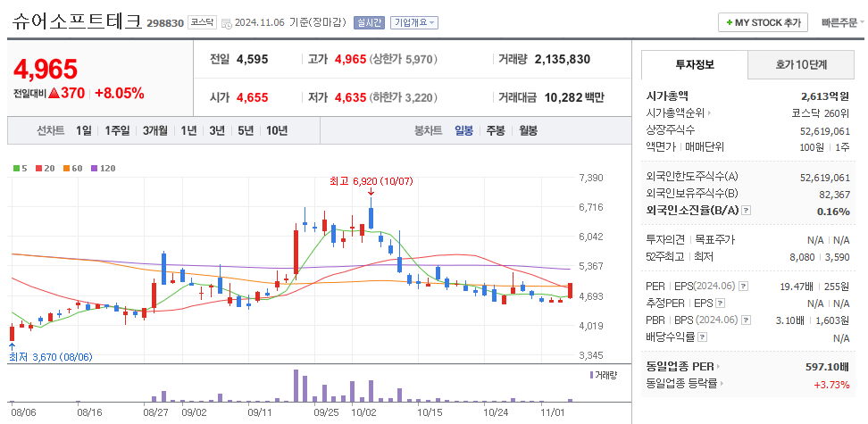Screen dimensions: 868x424
Task: Select the 1년 line chart period
Action: click(x=188, y=130)
